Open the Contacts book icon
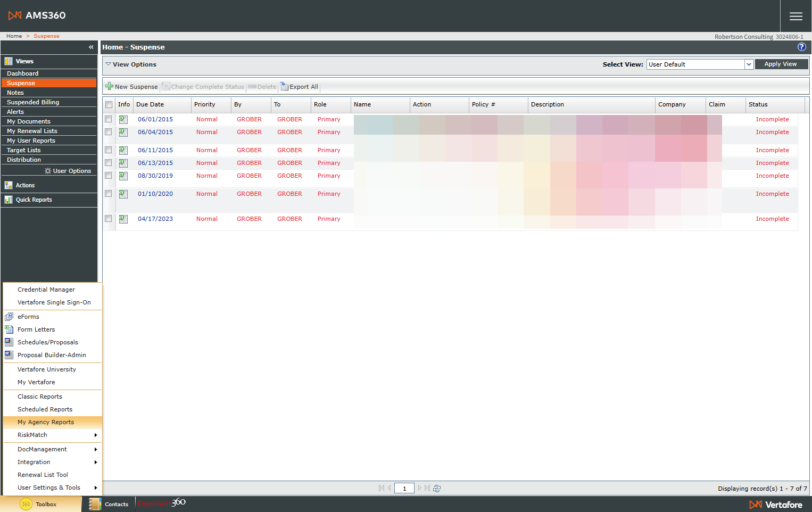812x512 pixels. coord(95,504)
